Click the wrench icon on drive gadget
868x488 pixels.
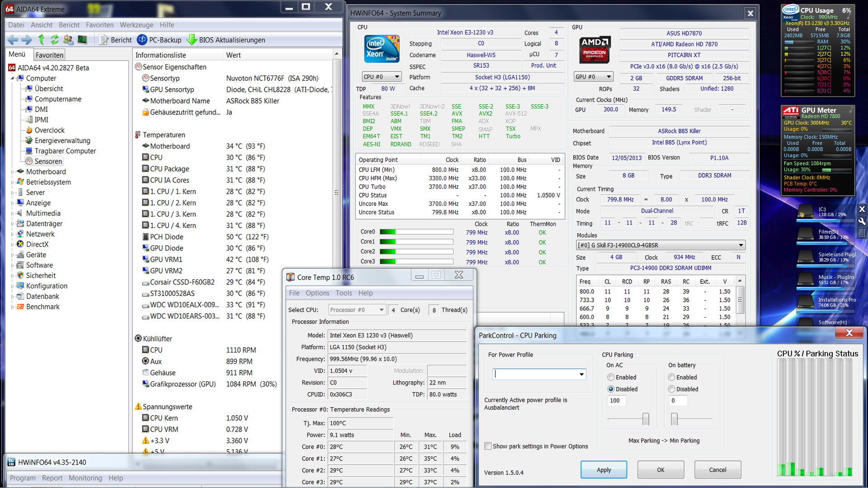pyautogui.click(x=862, y=221)
